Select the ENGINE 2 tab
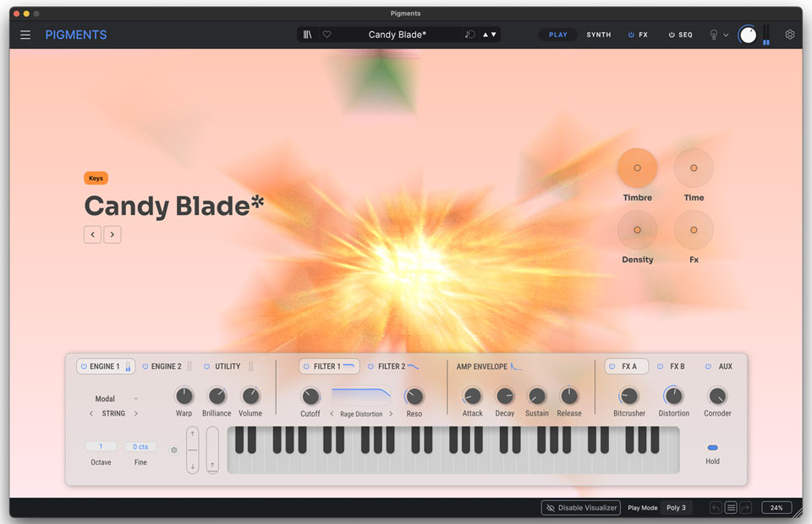 pos(167,367)
